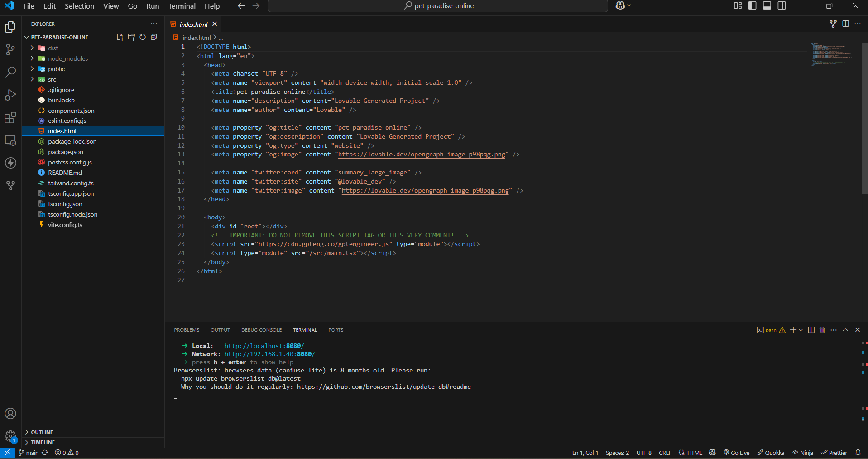
Task: Open the Terminal menu
Action: pyautogui.click(x=182, y=6)
